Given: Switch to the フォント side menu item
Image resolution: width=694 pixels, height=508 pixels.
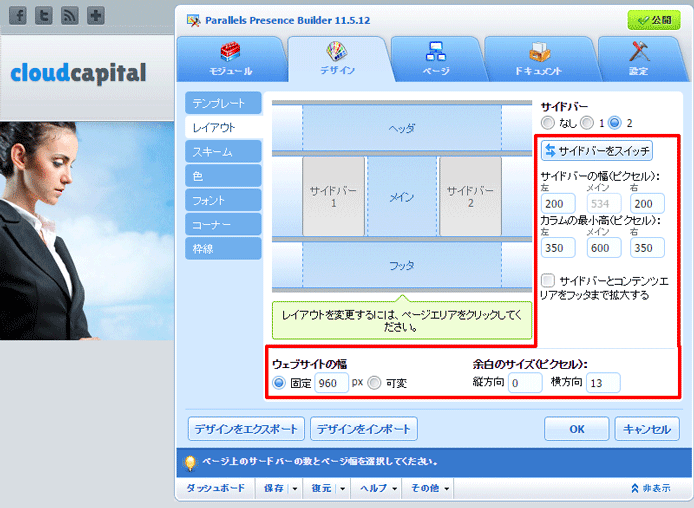Looking at the screenshot, I should tap(222, 199).
